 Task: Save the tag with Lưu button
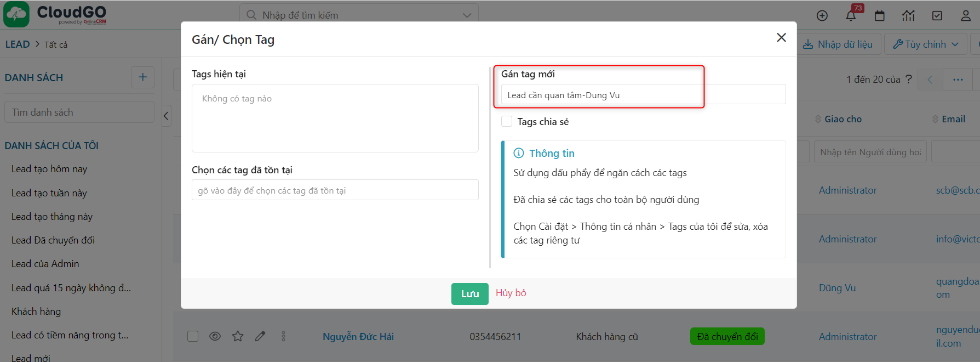(x=470, y=293)
